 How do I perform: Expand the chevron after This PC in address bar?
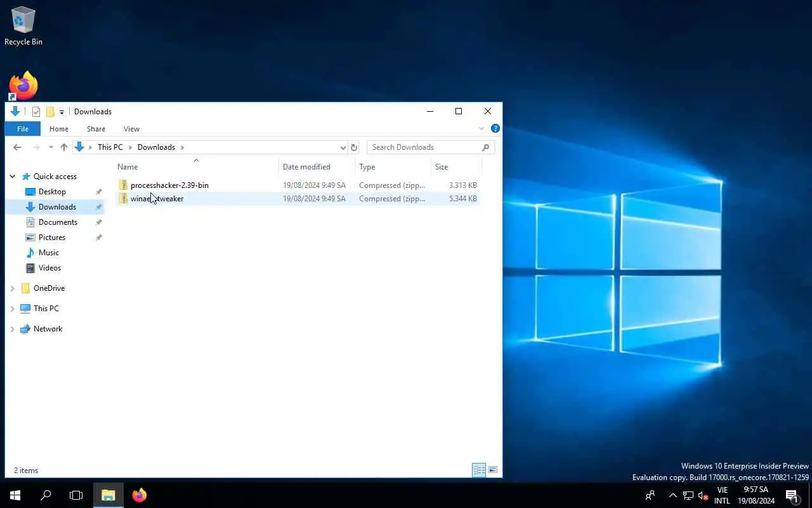[131, 147]
